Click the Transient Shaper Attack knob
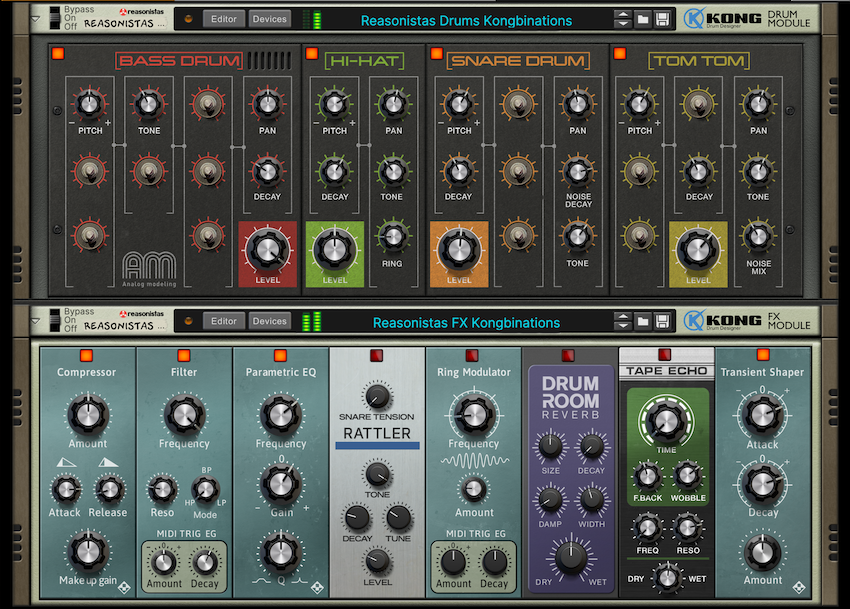Screen dimensions: 850x609 762,415
